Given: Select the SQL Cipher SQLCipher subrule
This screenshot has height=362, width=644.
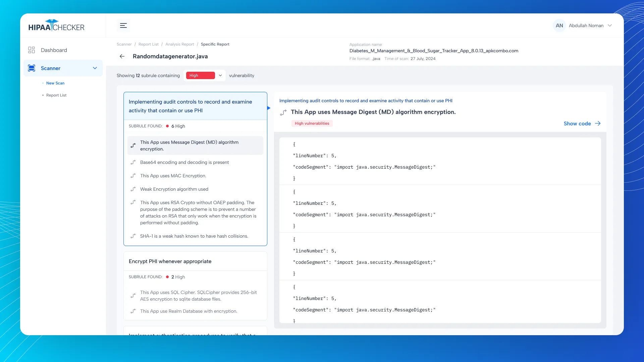Looking at the screenshot, I should pyautogui.click(x=198, y=296).
